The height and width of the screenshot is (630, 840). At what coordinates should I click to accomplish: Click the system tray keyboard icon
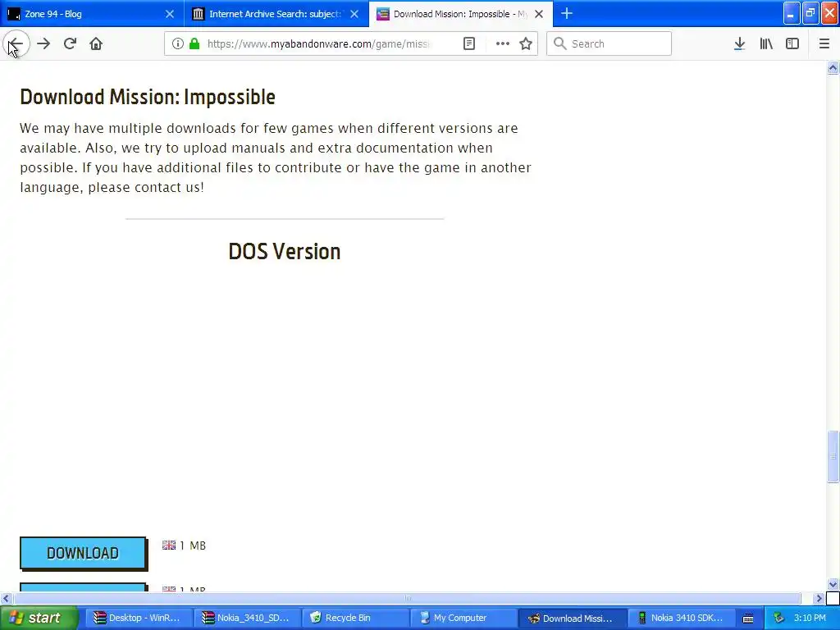[x=748, y=619]
